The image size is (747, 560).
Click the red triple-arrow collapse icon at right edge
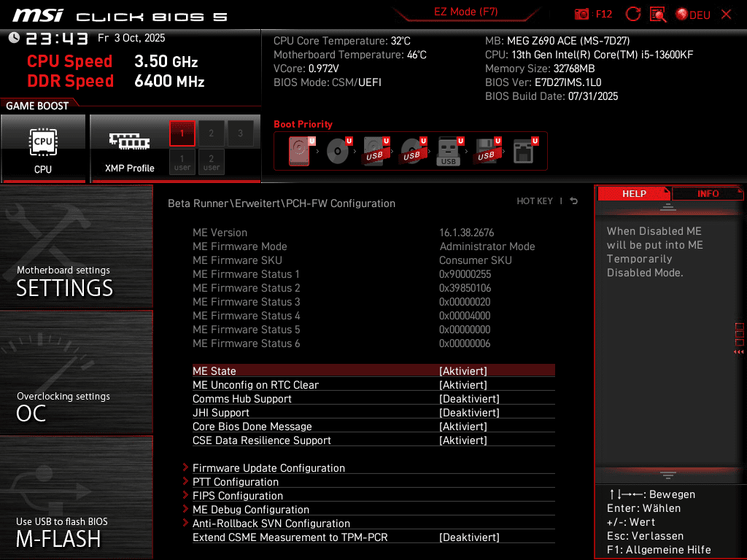[x=738, y=352]
